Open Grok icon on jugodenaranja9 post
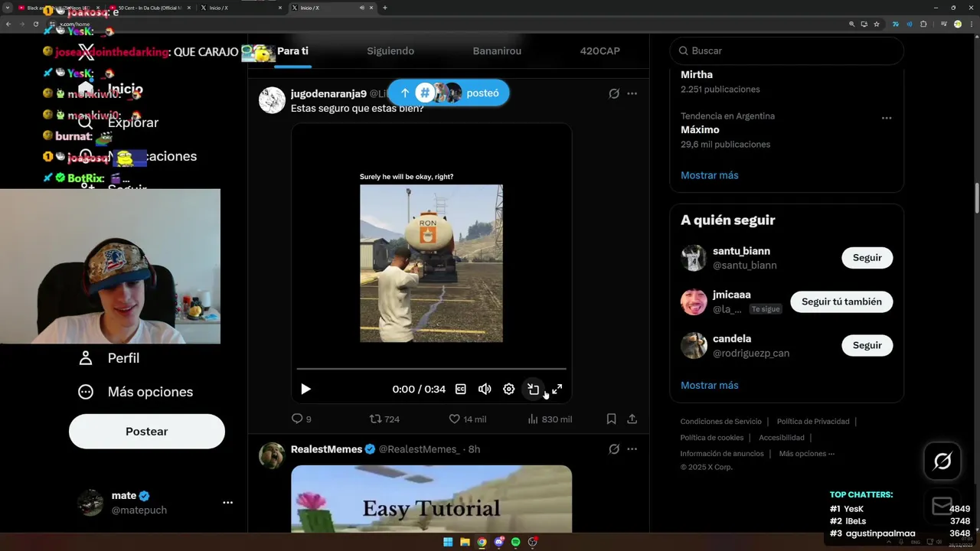 [614, 93]
